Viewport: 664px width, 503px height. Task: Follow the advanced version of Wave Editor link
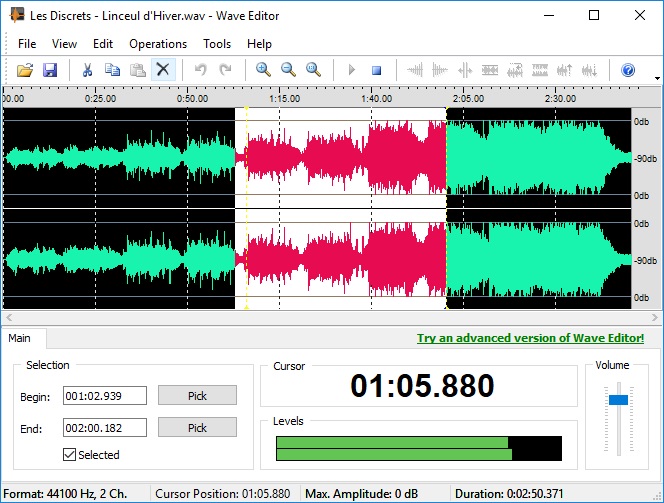click(x=530, y=338)
